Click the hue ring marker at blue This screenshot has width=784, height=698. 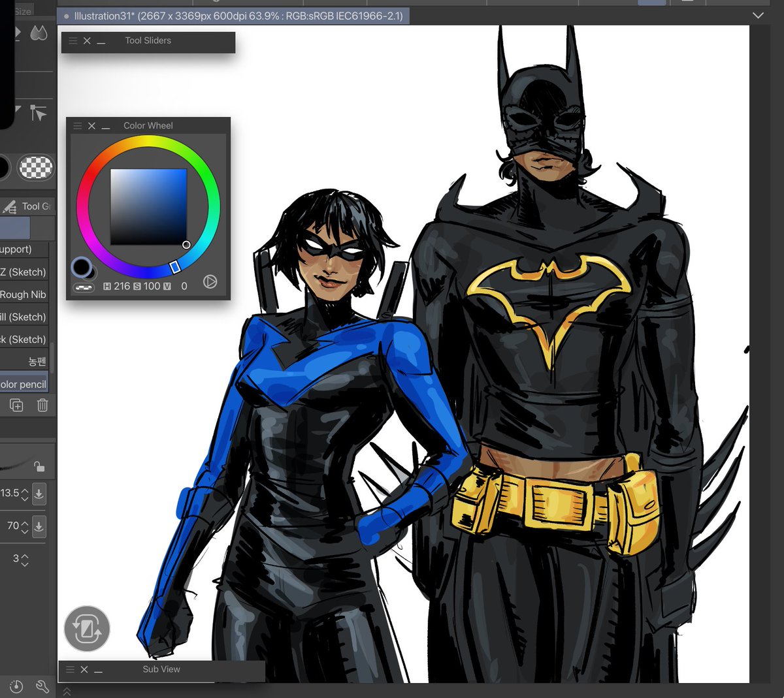(x=175, y=266)
